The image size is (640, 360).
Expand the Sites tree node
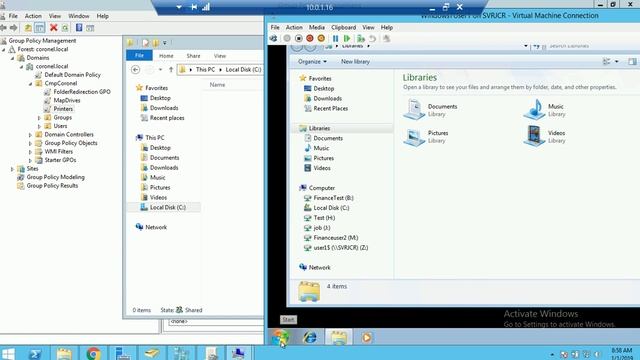click(12, 169)
